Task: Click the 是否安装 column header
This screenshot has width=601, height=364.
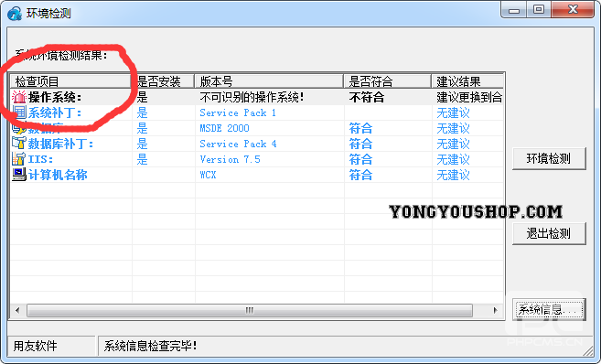Action: point(163,81)
